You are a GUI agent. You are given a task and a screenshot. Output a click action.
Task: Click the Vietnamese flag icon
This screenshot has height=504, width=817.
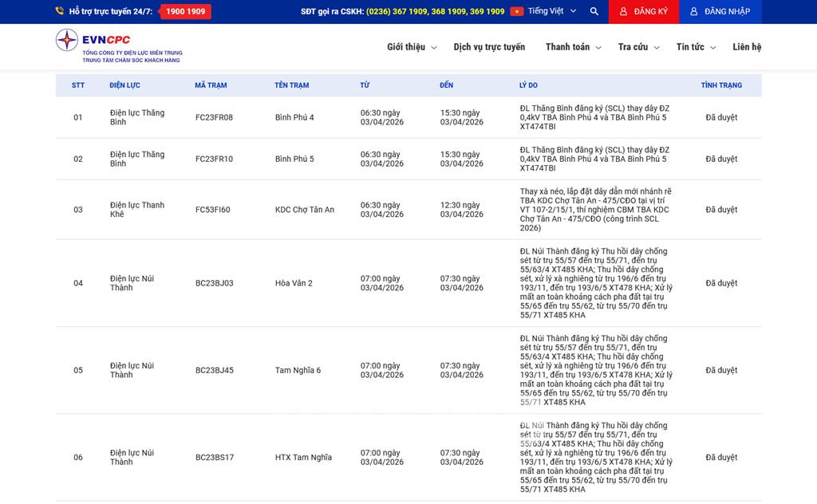pos(516,12)
